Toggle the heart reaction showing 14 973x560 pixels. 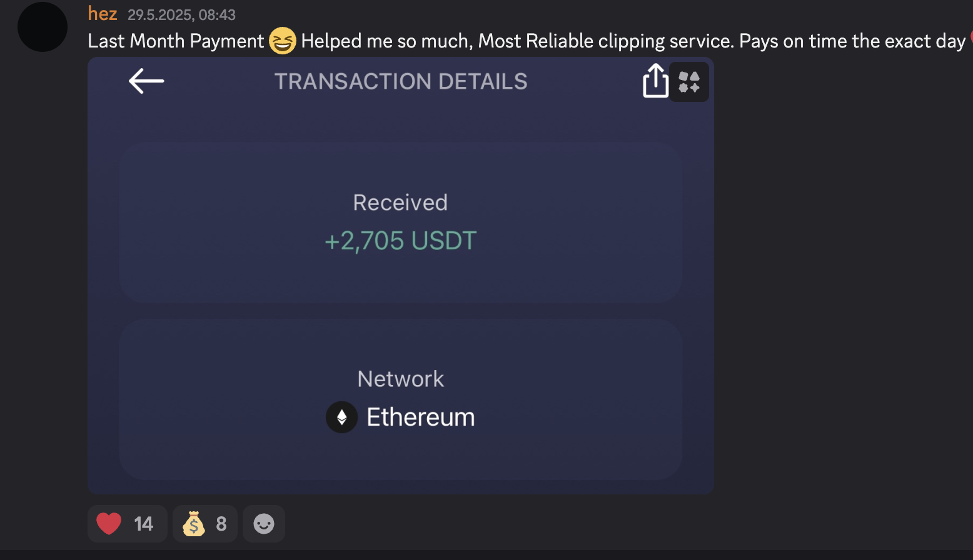(128, 524)
